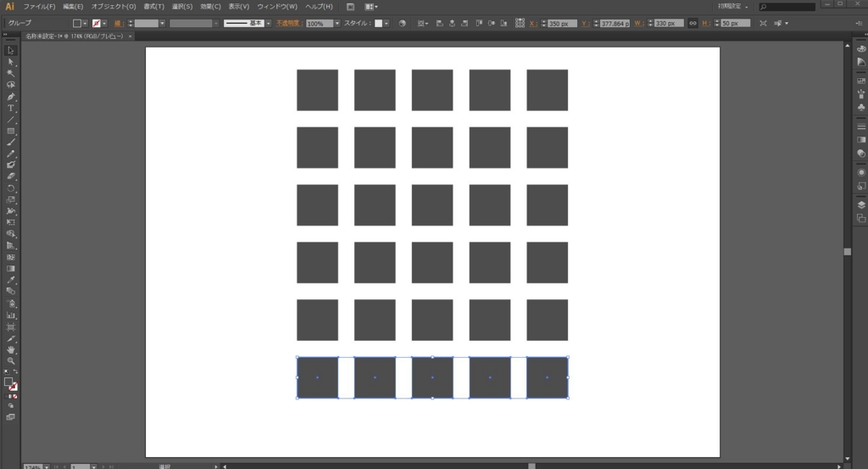Click the Go to Bridge button

(350, 7)
